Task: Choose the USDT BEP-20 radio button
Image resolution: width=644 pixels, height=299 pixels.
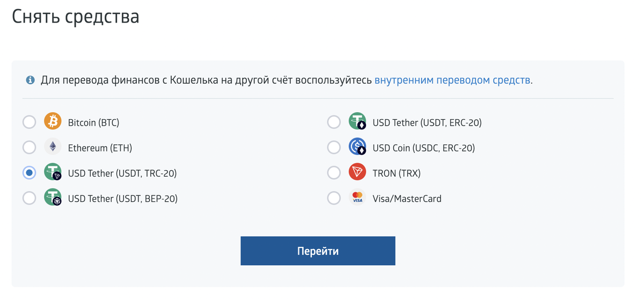Action: (x=29, y=198)
